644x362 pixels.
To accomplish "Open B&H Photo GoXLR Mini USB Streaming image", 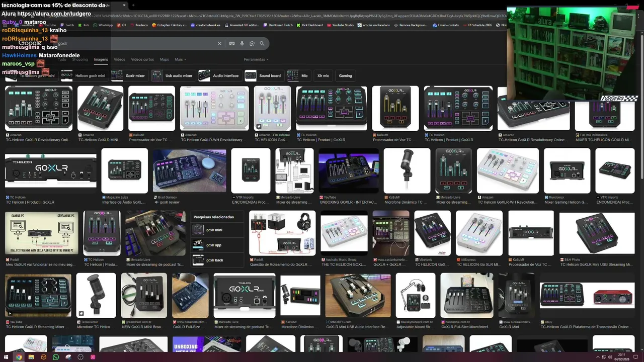I will click(x=597, y=233).
